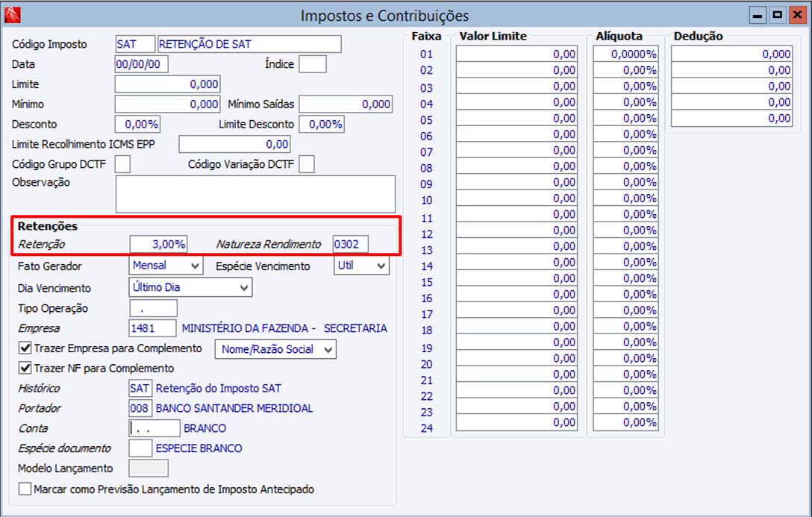Click the Mínimo Saídas field

coord(346,104)
